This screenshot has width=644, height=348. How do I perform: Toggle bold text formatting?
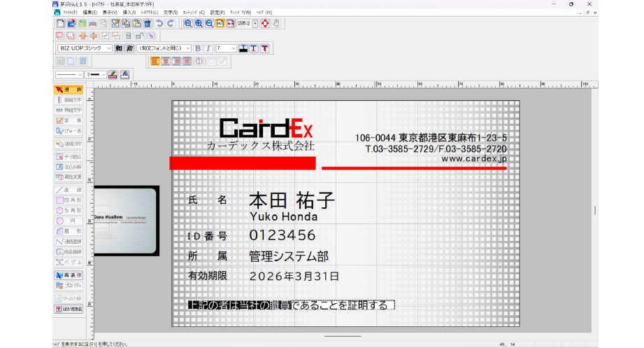(x=198, y=48)
